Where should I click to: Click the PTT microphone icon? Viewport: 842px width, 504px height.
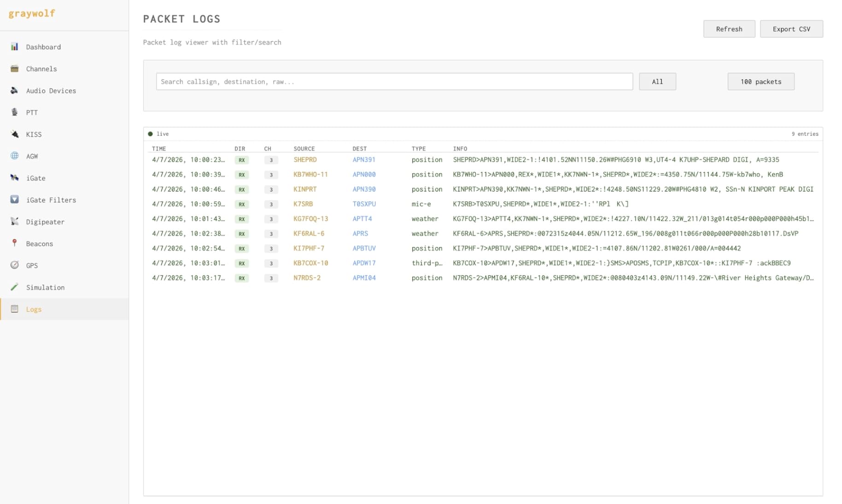(x=15, y=112)
